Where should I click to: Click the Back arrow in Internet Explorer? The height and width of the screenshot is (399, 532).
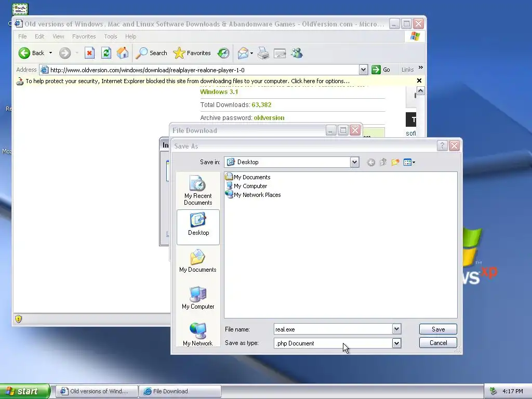tap(32, 53)
